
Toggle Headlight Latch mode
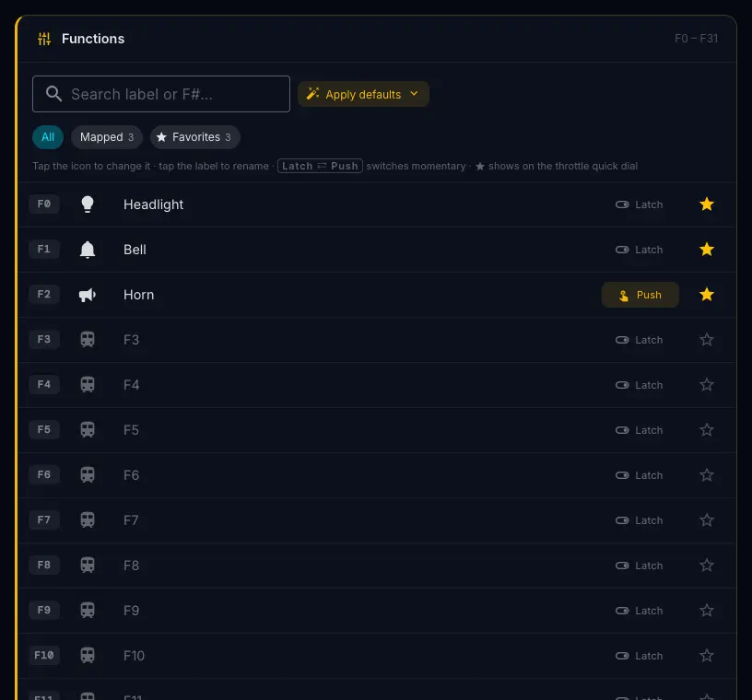pyautogui.click(x=640, y=204)
